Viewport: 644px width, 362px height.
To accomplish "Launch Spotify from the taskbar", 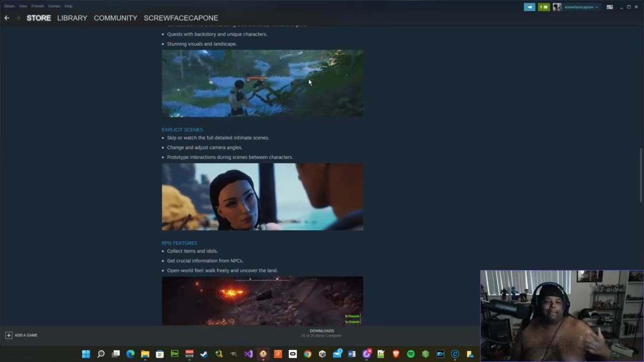I will pos(411,354).
